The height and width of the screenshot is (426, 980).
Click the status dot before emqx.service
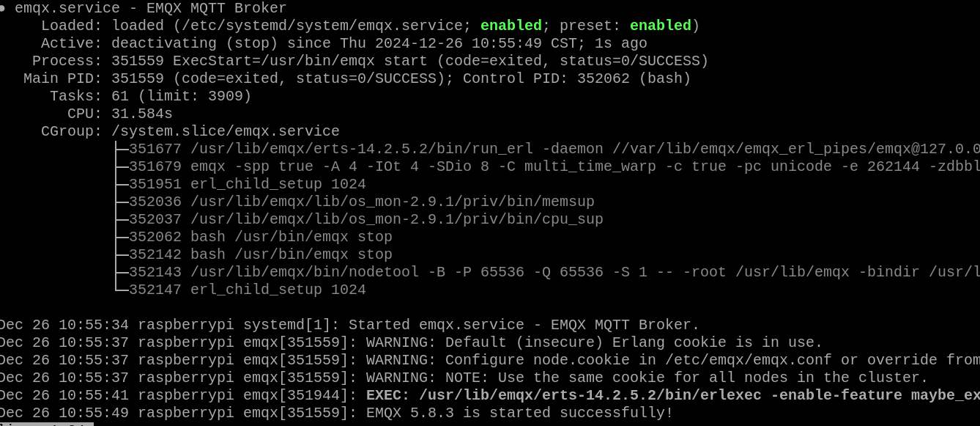[x=4, y=8]
